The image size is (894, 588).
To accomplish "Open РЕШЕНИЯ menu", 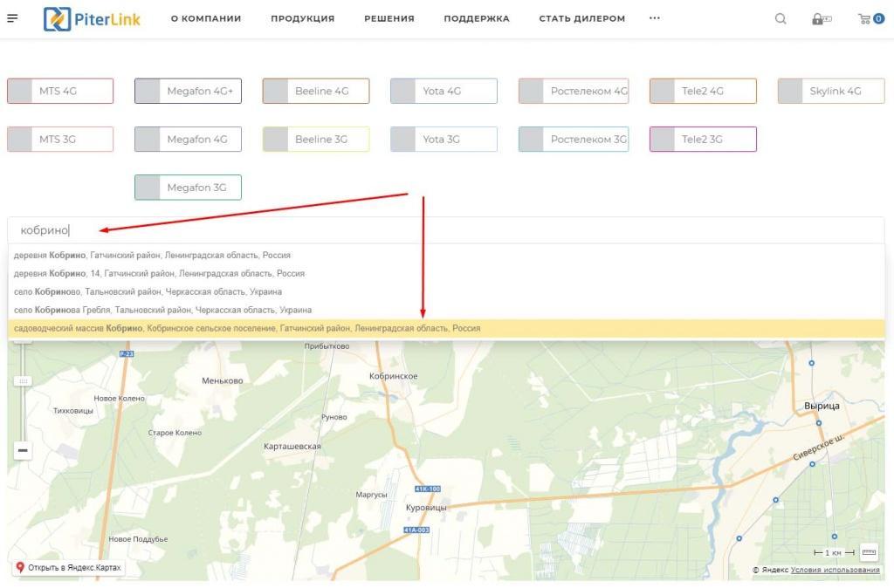I will click(x=389, y=19).
